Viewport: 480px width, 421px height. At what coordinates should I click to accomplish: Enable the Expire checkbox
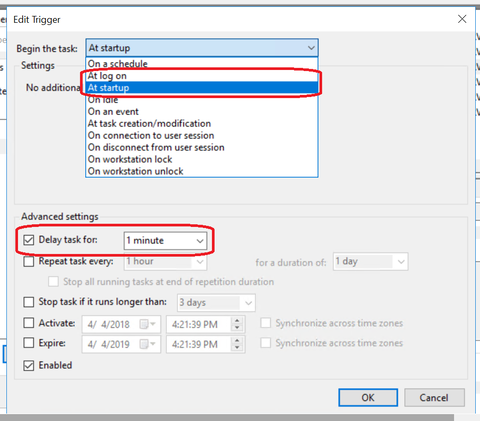29,343
